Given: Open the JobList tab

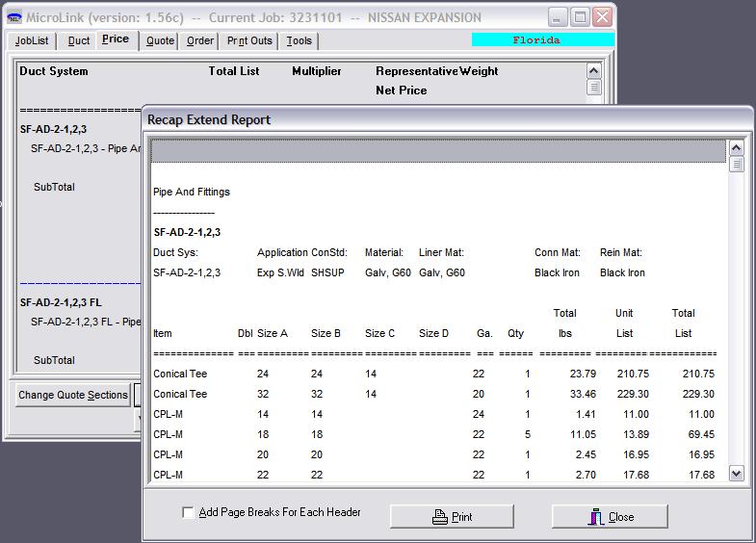Looking at the screenshot, I should (32, 41).
